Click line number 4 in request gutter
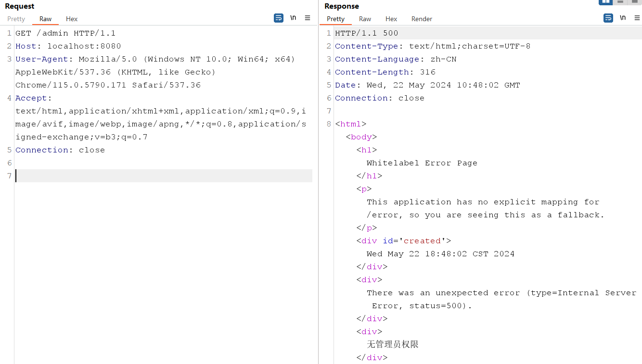Screen dimensions: 642x364 [x=9, y=98]
